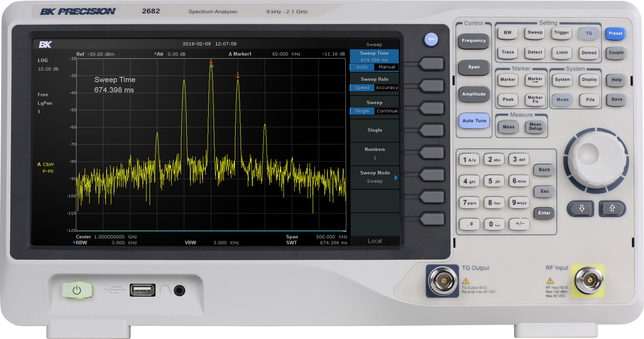This screenshot has height=339, width=644.
Task: Tap the decimal point # key
Action: pos(469,224)
